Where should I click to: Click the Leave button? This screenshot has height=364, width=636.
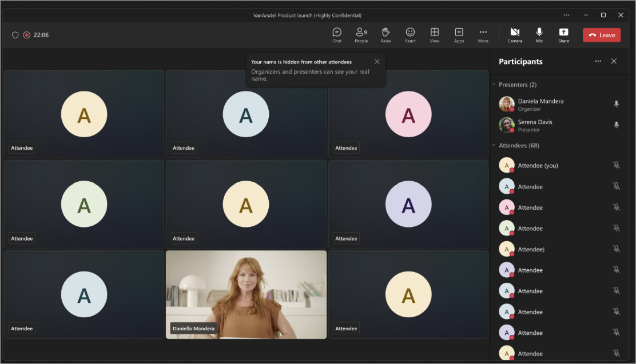602,34
